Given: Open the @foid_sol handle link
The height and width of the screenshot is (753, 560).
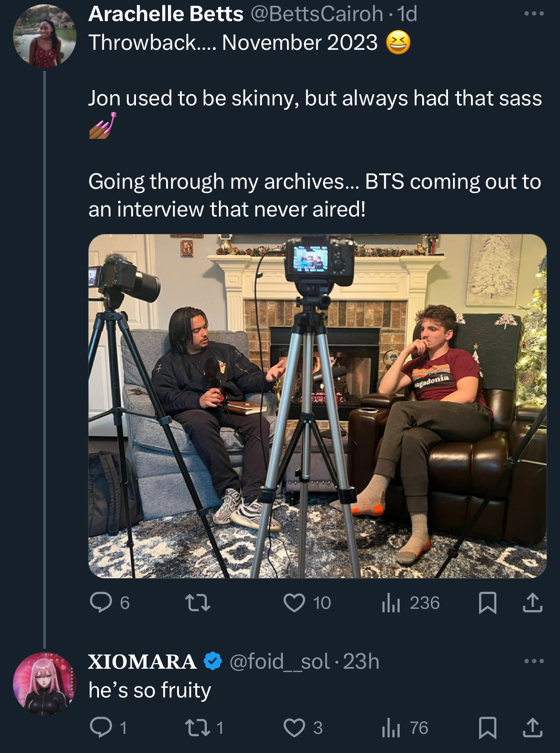Looking at the screenshot, I should (280, 662).
